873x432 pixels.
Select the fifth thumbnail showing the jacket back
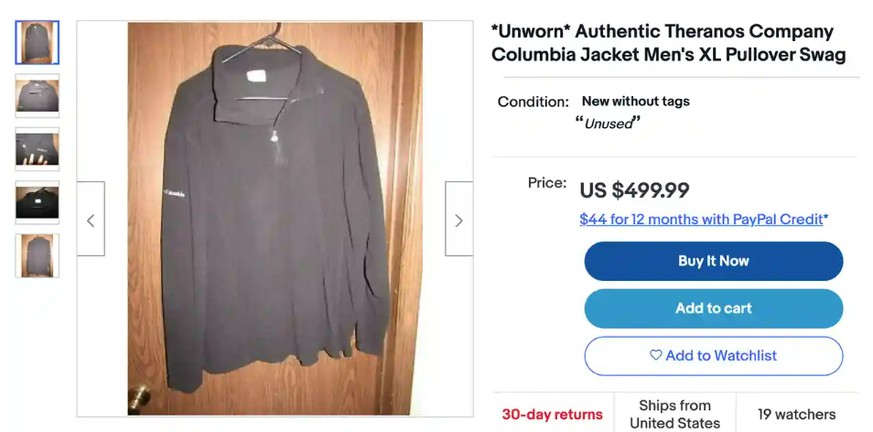(37, 256)
